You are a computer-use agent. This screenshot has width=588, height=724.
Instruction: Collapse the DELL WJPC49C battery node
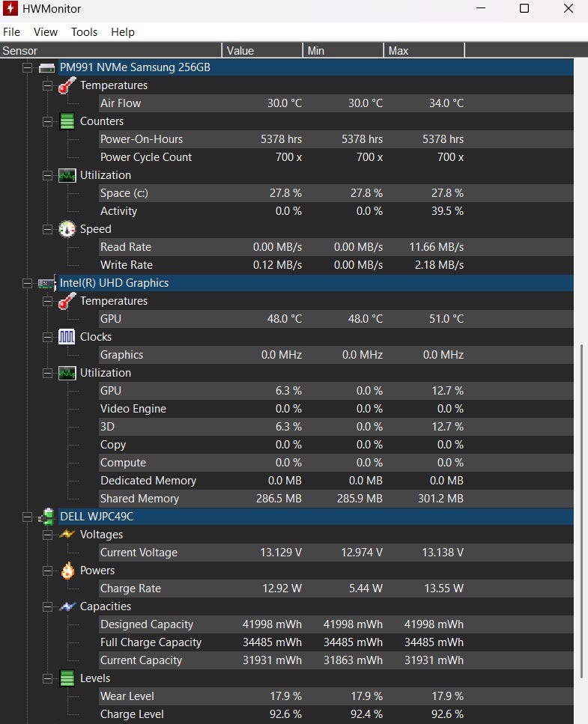pyautogui.click(x=28, y=517)
